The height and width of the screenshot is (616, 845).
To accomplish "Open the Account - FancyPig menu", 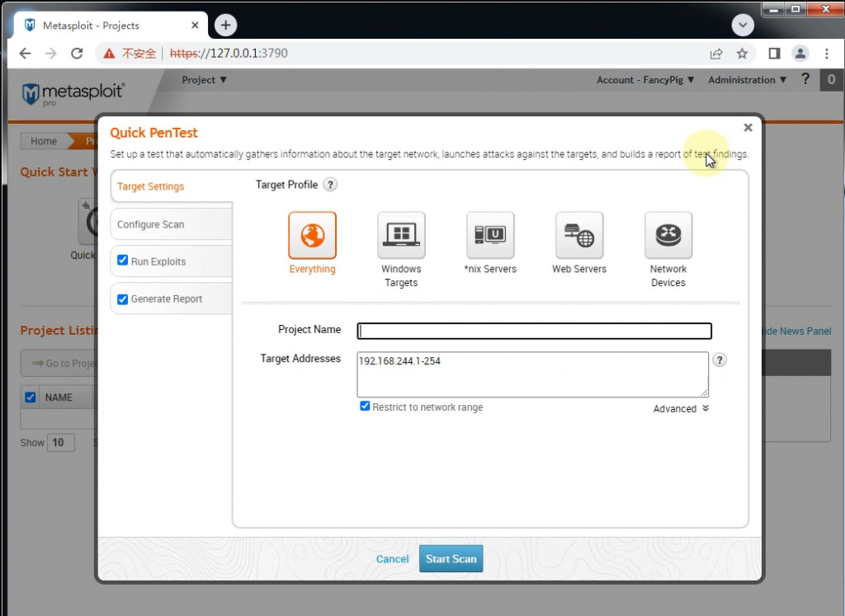I will pos(645,80).
